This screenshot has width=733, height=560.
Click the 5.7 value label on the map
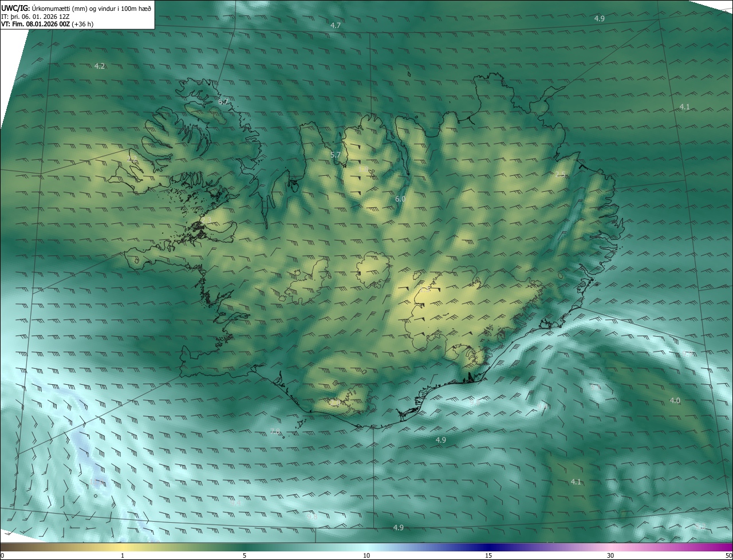coord(336,155)
